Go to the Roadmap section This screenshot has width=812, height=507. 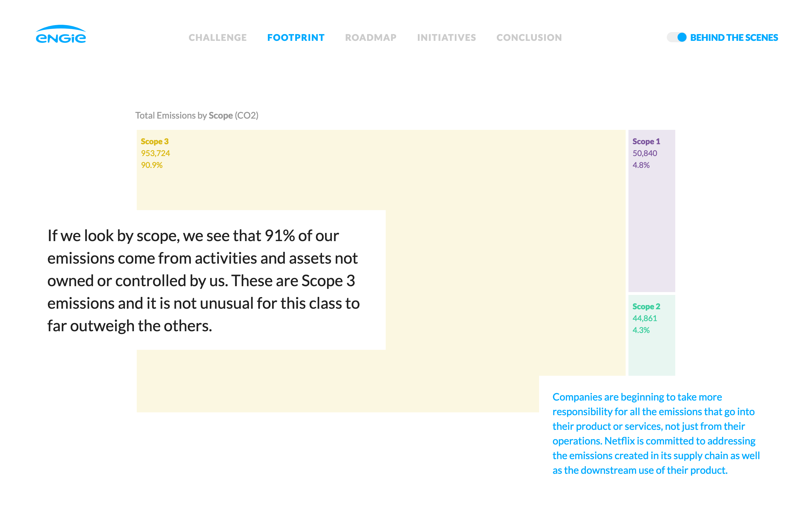(371, 37)
